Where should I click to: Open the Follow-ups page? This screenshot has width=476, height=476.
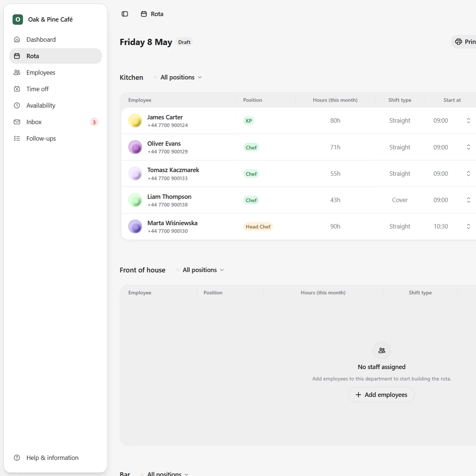[55, 138]
